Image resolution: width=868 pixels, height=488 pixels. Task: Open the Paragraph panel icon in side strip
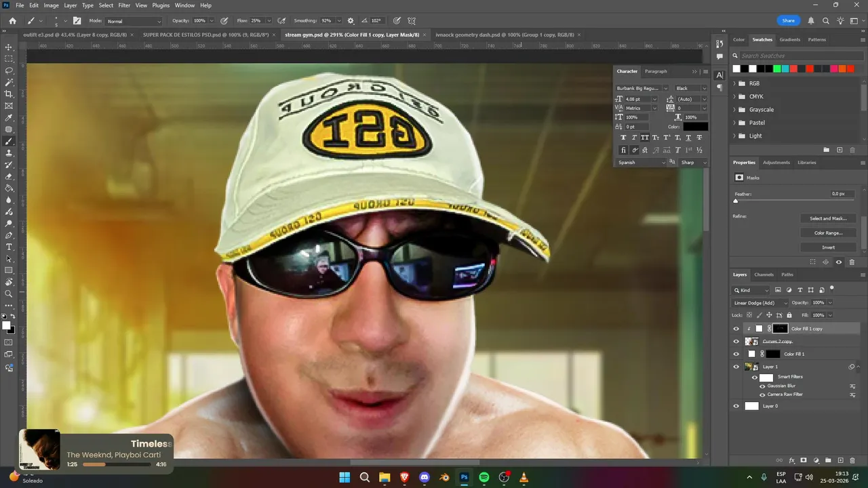pos(719,87)
